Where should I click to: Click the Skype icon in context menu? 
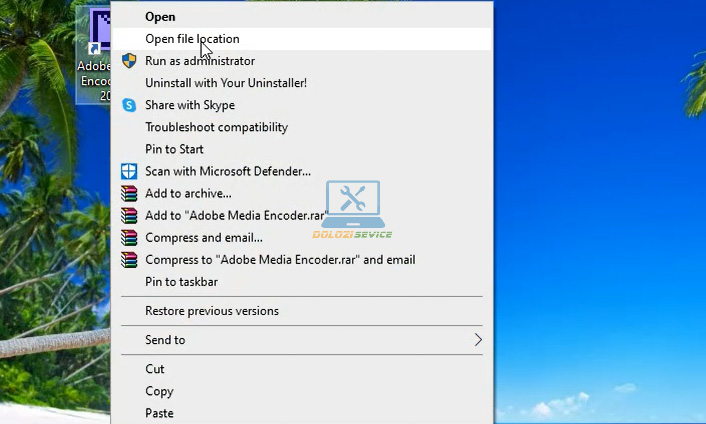tap(129, 105)
